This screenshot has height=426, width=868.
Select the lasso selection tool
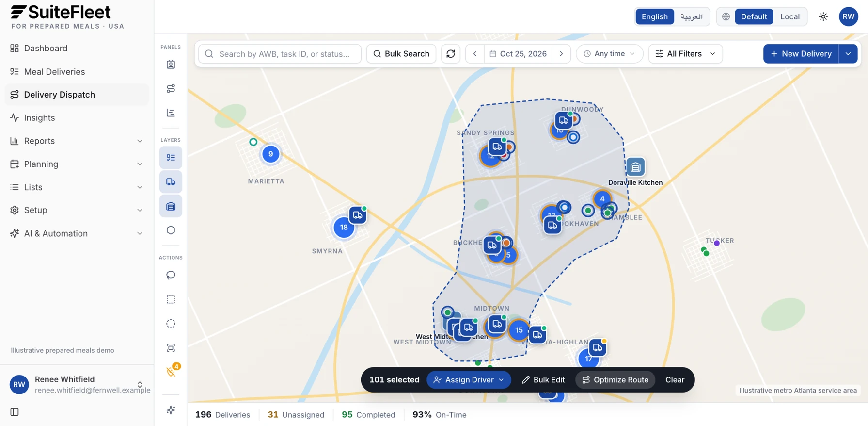pos(171,276)
